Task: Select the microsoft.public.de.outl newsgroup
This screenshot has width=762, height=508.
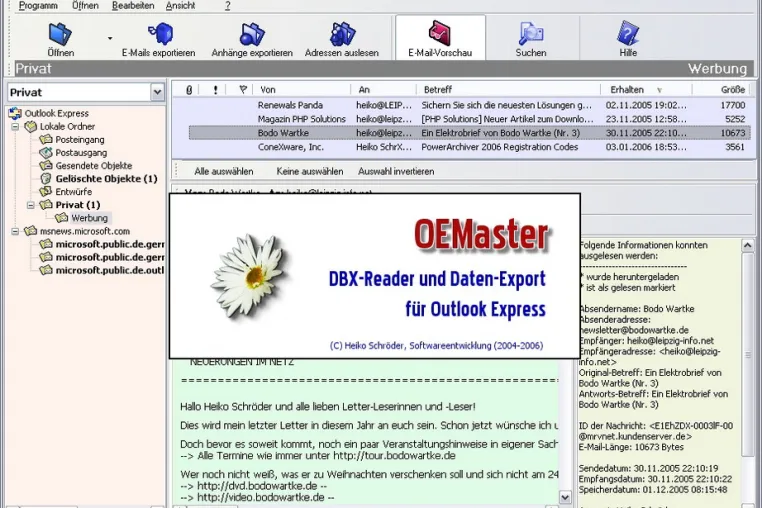Action: [x=110, y=270]
